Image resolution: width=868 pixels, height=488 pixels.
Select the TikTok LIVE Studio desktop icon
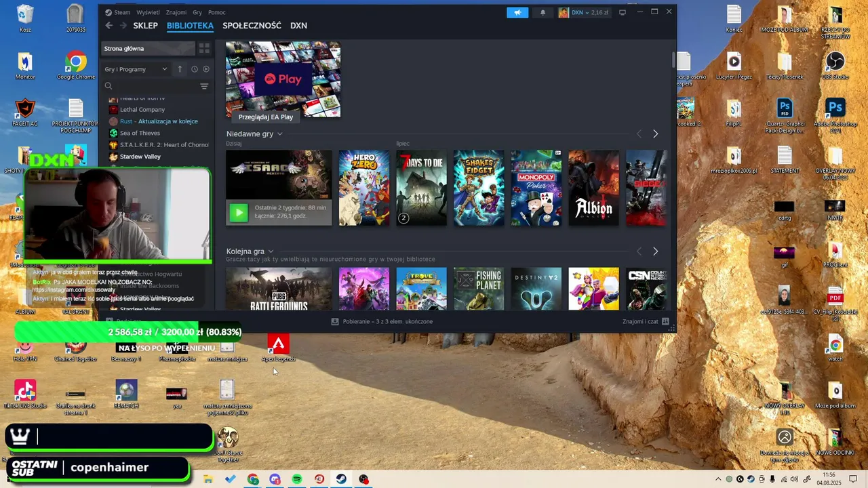[25, 394]
